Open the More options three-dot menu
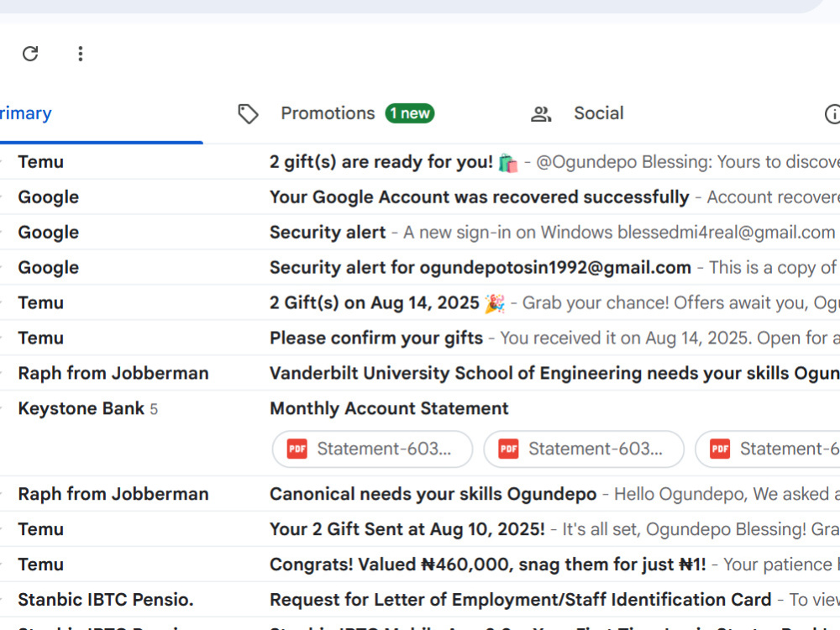 (x=81, y=54)
